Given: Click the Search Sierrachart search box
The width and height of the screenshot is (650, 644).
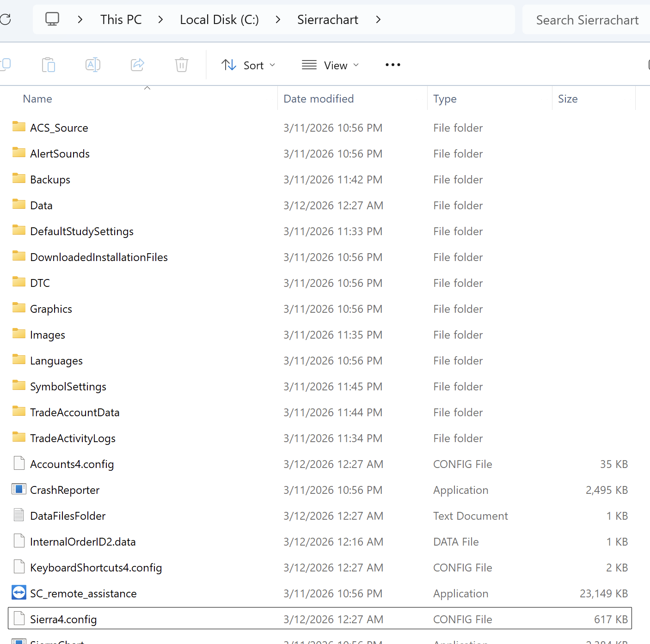Looking at the screenshot, I should click(x=586, y=20).
